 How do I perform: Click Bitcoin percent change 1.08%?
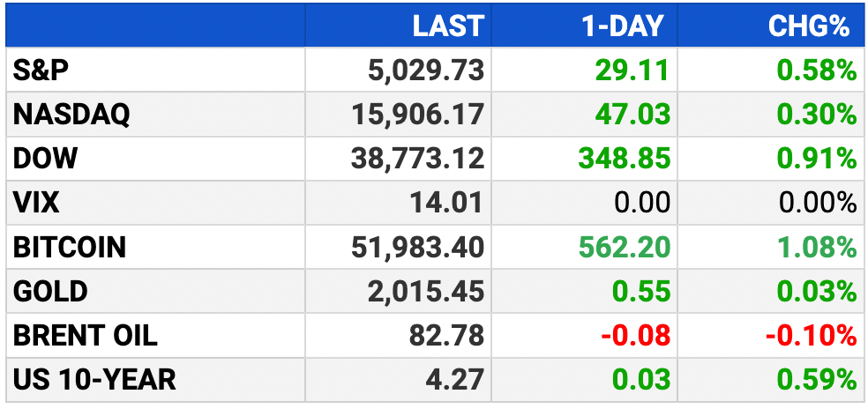[817, 248]
